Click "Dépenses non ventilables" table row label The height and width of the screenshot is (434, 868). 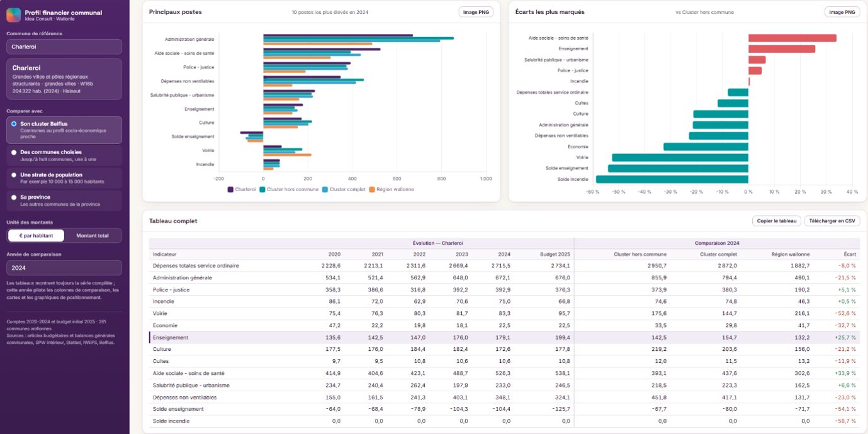tap(185, 398)
